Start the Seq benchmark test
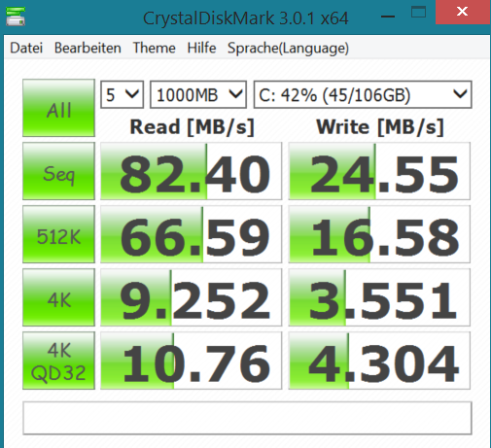Image resolution: width=491 pixels, height=448 pixels. tap(58, 171)
